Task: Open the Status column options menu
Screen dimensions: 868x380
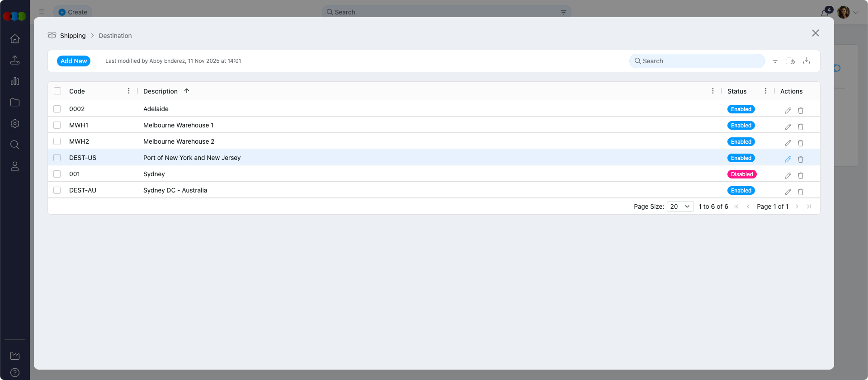Action: coord(765,91)
